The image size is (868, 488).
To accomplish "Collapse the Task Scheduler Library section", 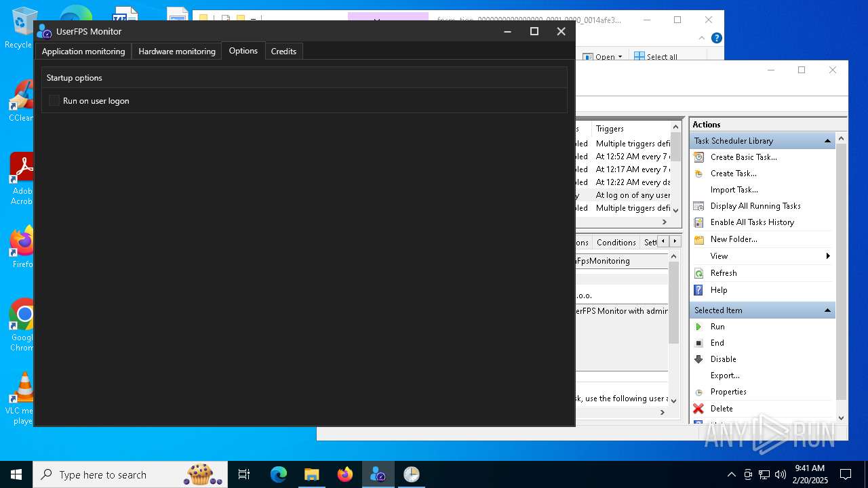I will 827,141.
